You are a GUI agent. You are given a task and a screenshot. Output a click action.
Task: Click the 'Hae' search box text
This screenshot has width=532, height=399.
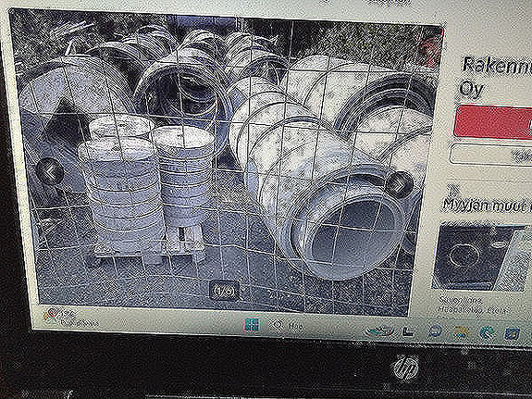[295, 327]
